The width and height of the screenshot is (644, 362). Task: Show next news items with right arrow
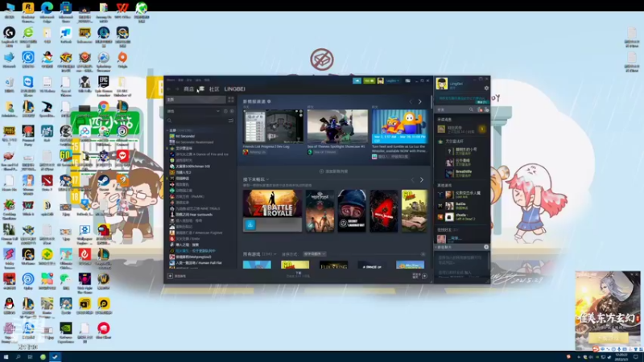[419, 101]
